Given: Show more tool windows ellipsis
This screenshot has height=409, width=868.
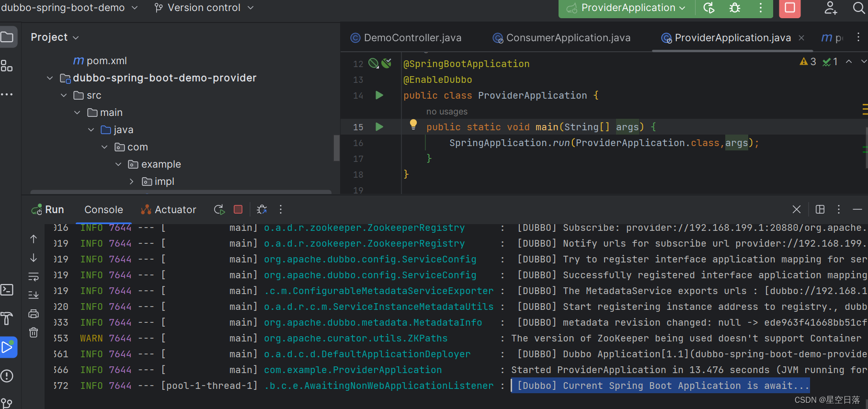Looking at the screenshot, I should click(x=7, y=94).
